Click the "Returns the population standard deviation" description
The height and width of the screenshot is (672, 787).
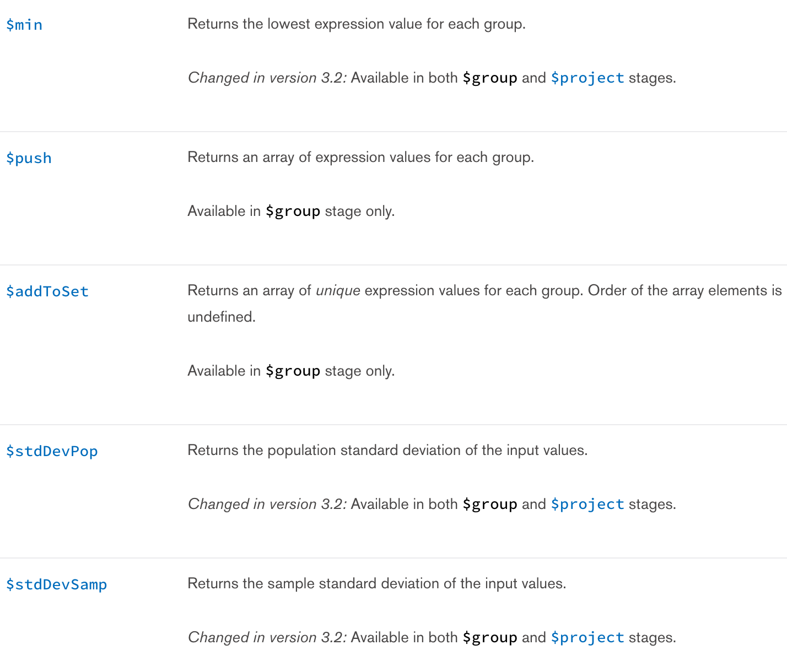(x=387, y=451)
